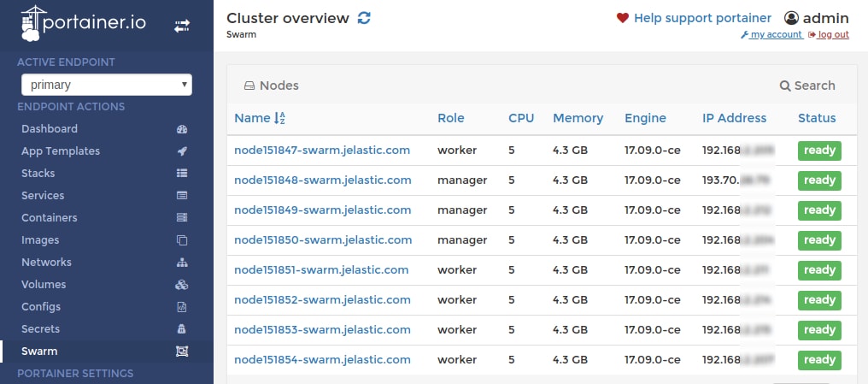Open node151849-swarm.jelastic.com
Screen dimensions: 868x384
[x=323, y=210]
